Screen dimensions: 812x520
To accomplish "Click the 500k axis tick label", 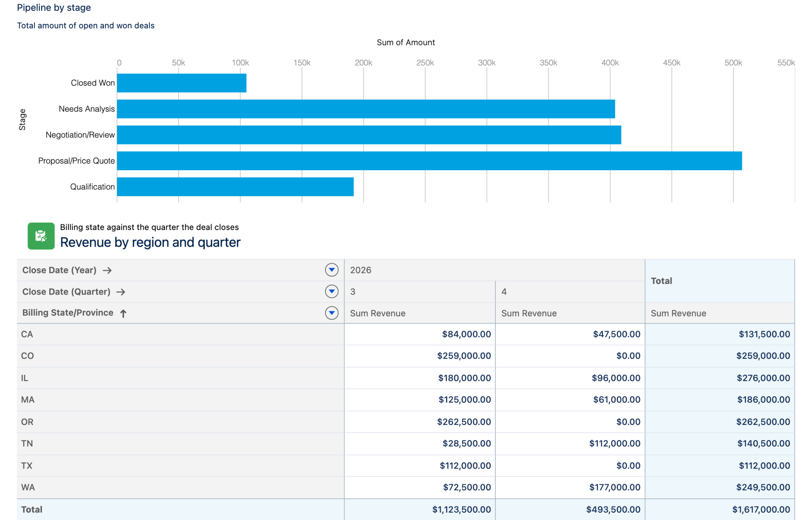I will coord(733,63).
